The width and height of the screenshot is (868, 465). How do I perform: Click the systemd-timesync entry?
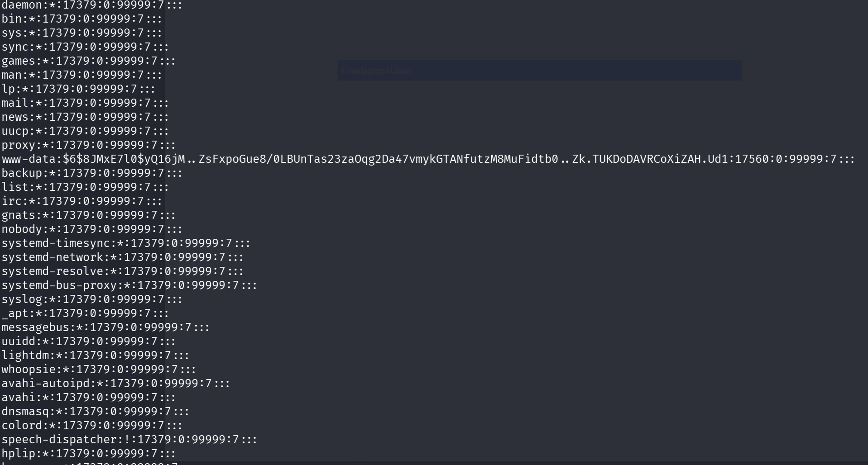click(126, 243)
